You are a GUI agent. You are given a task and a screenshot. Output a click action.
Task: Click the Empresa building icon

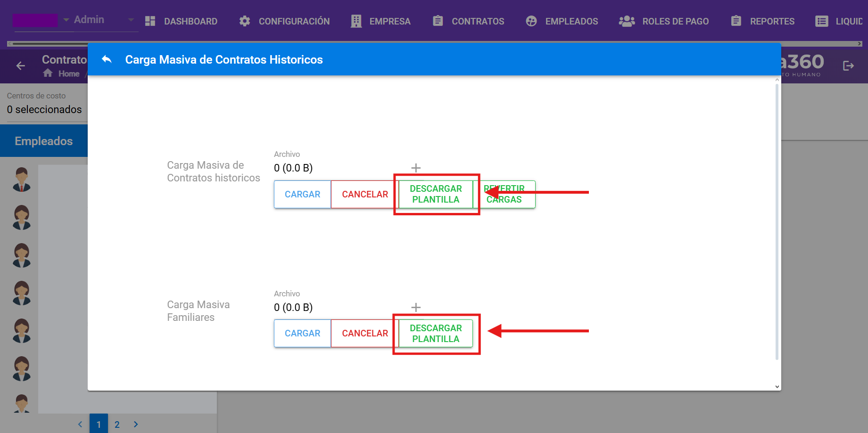pos(356,21)
